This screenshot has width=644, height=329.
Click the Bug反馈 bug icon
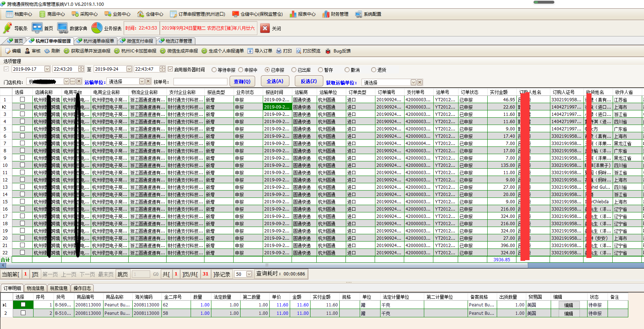coord(328,51)
